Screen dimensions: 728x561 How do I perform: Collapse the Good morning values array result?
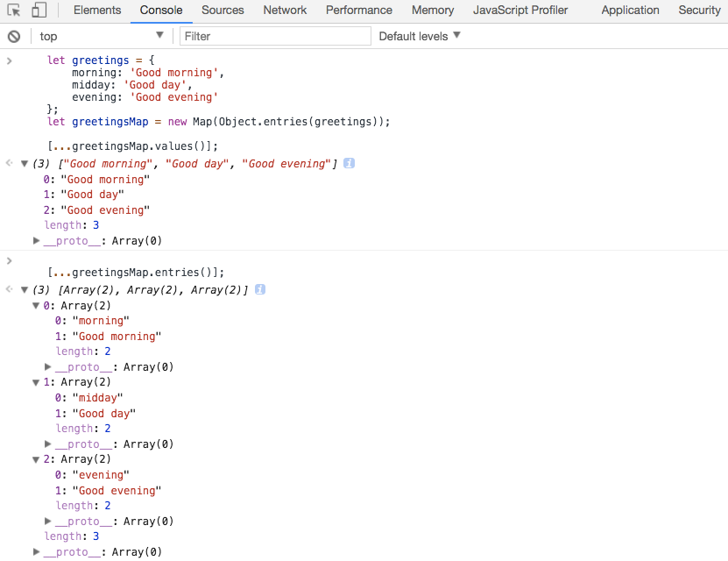pos(25,163)
